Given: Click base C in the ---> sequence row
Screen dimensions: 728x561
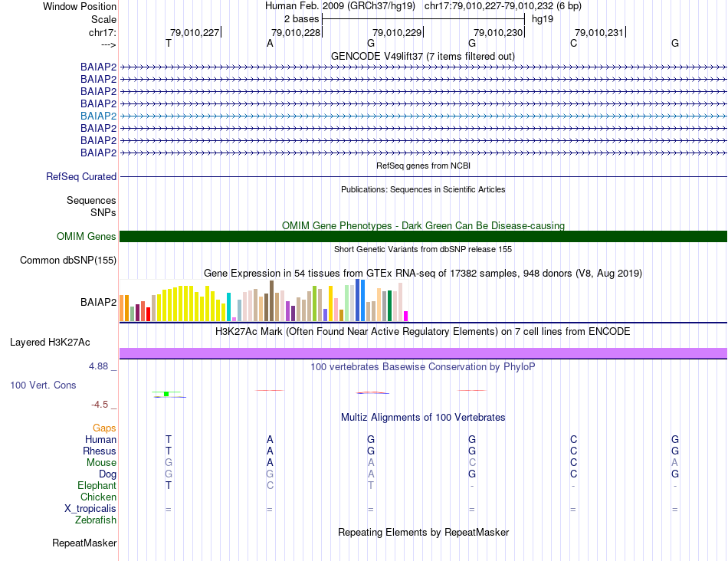Looking at the screenshot, I should [x=573, y=43].
